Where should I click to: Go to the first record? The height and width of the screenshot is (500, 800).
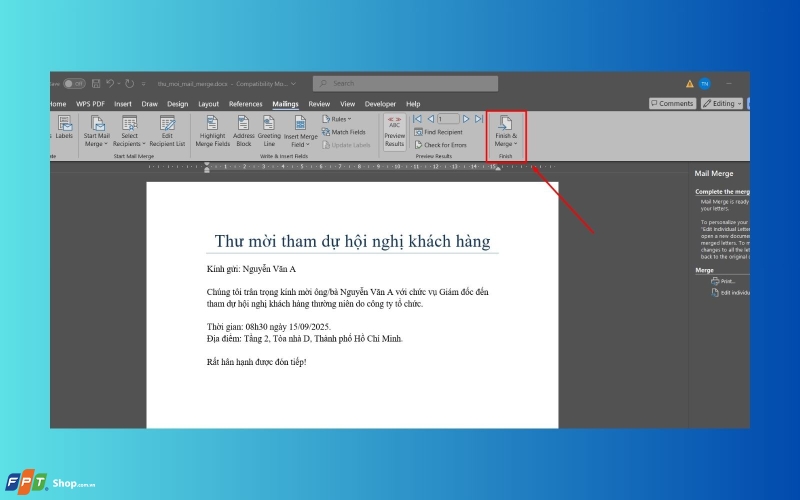[417, 119]
